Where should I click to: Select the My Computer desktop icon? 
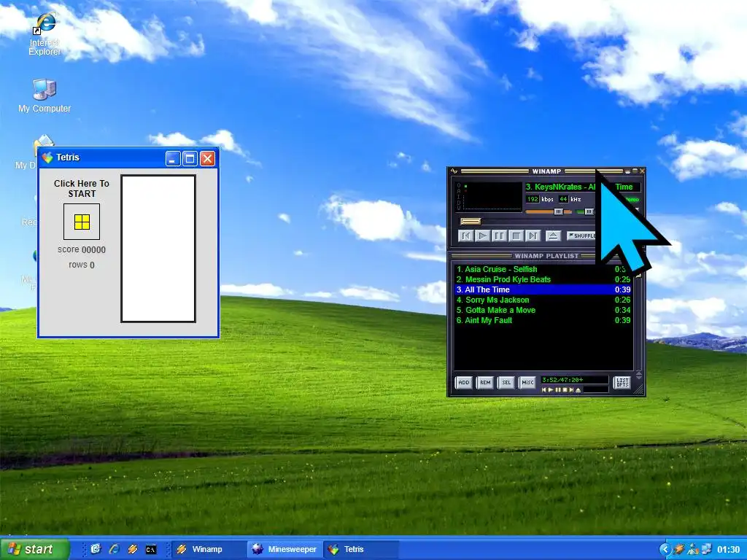(44, 96)
